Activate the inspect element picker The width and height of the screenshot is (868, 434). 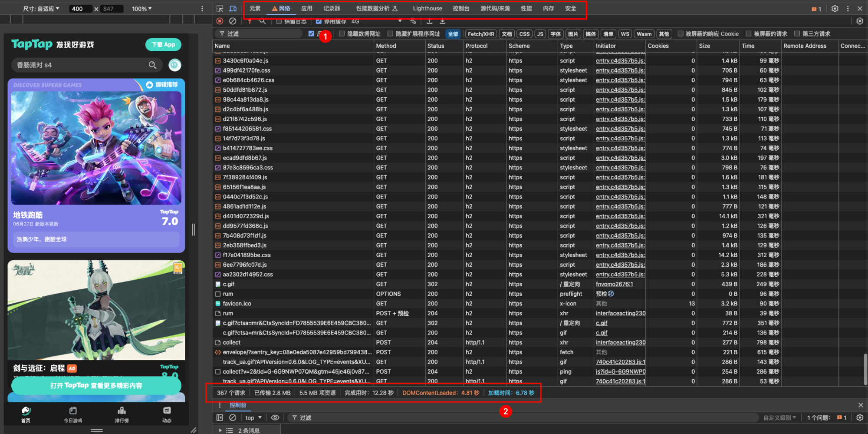pyautogui.click(x=220, y=9)
